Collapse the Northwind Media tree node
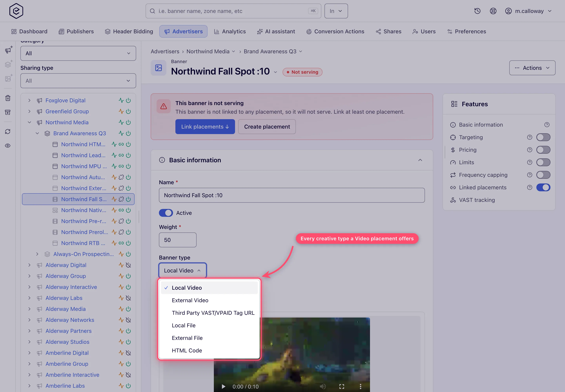 [x=29, y=122]
